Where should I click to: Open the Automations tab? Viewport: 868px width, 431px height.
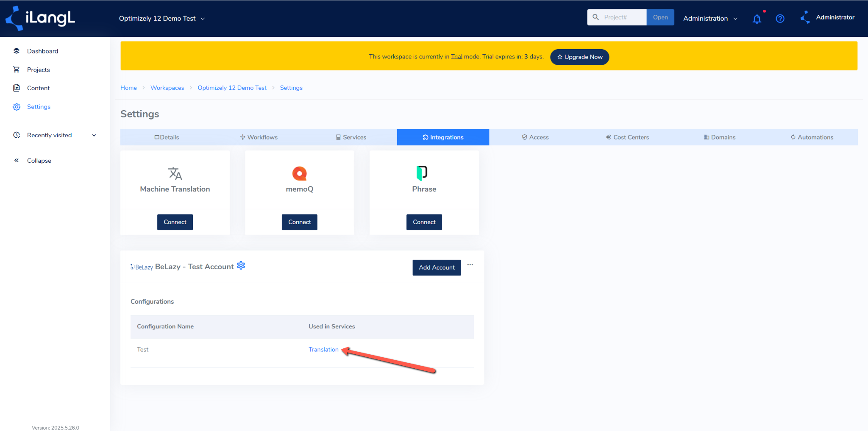pyautogui.click(x=812, y=137)
